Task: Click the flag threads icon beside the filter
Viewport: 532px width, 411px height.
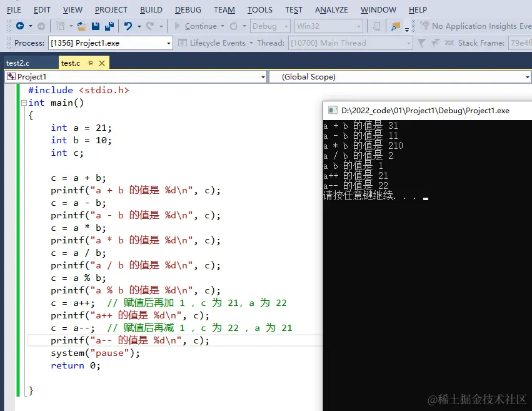Action: [435, 43]
